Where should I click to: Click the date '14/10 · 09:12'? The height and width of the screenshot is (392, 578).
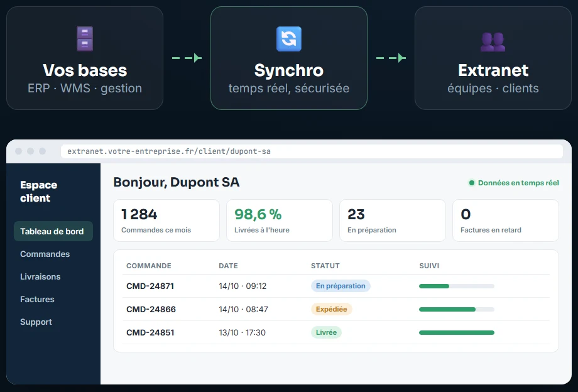tap(243, 286)
